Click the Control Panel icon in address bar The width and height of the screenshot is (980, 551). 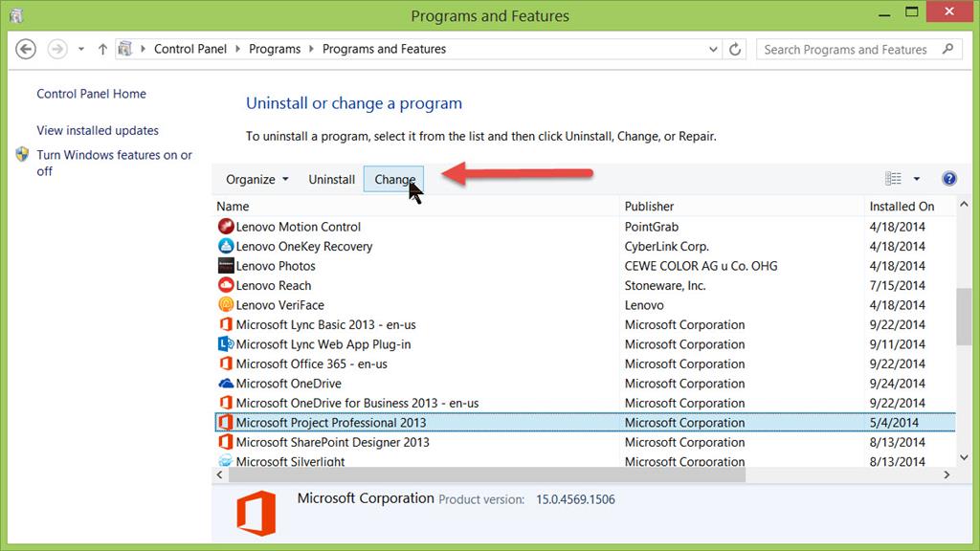click(125, 48)
